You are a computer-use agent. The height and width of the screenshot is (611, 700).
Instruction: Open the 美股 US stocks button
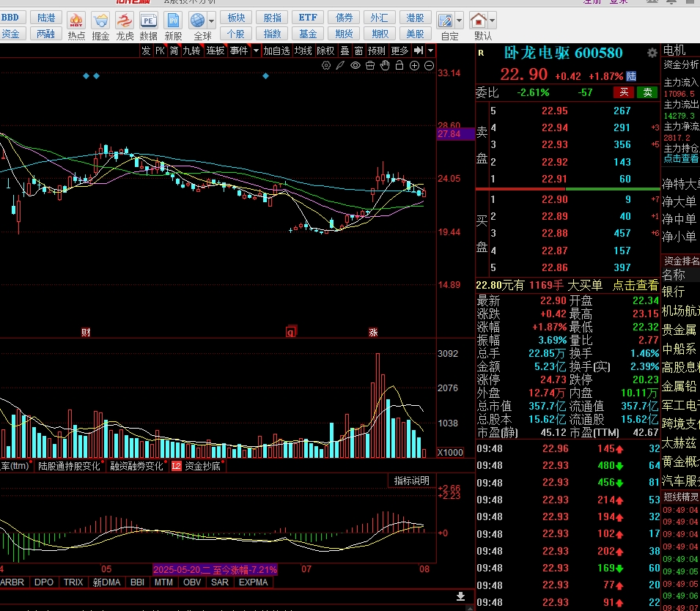click(415, 34)
